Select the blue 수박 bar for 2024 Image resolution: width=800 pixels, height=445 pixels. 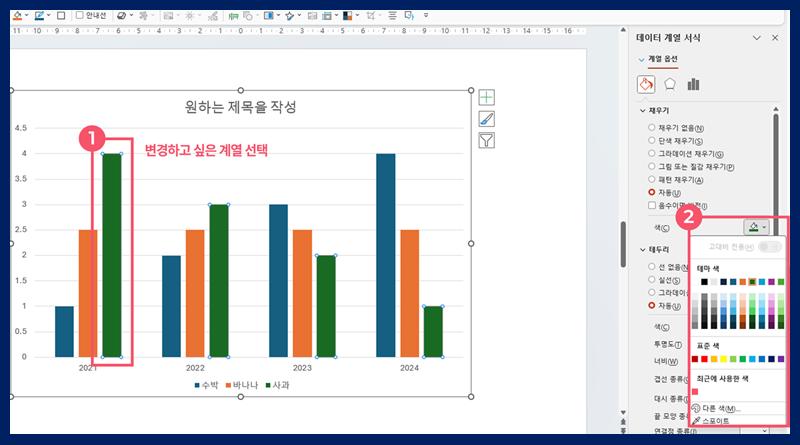tap(386, 255)
